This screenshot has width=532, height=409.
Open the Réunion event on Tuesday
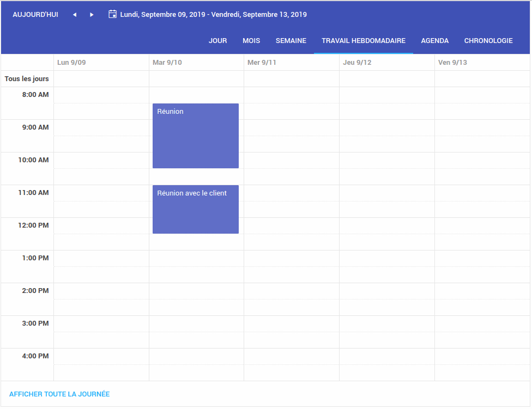(x=196, y=136)
